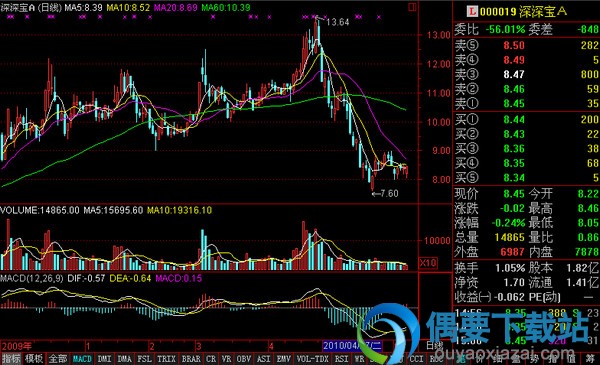Switch to the DMI indicator

(x=104, y=359)
